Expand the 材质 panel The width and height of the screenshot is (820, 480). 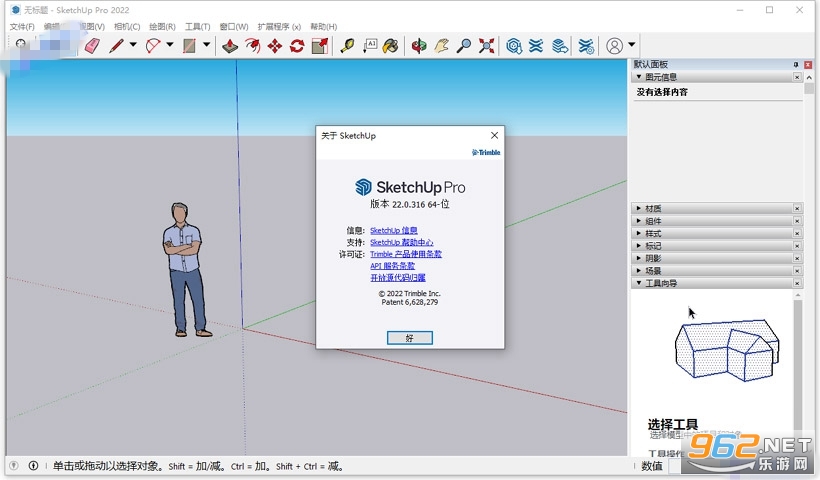(639, 208)
